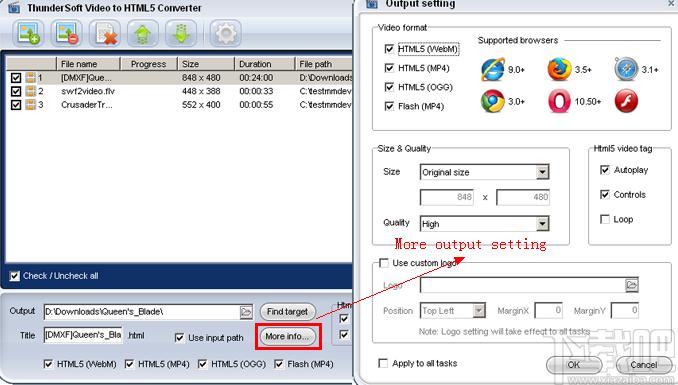Tick the Use custom logo checkbox

pyautogui.click(x=384, y=263)
